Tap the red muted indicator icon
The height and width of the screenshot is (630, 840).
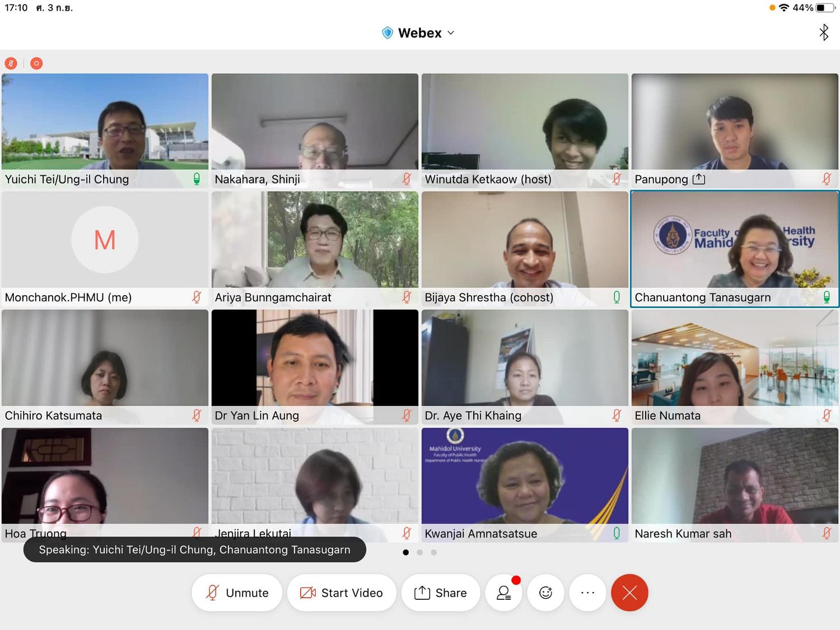pos(11,63)
